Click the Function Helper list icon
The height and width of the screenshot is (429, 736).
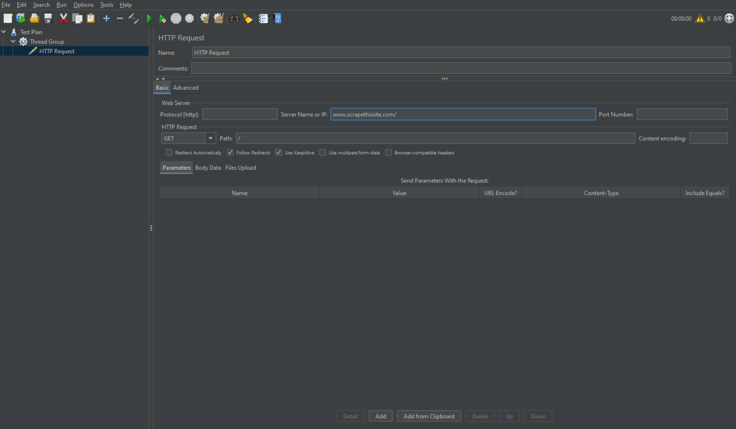click(x=263, y=18)
